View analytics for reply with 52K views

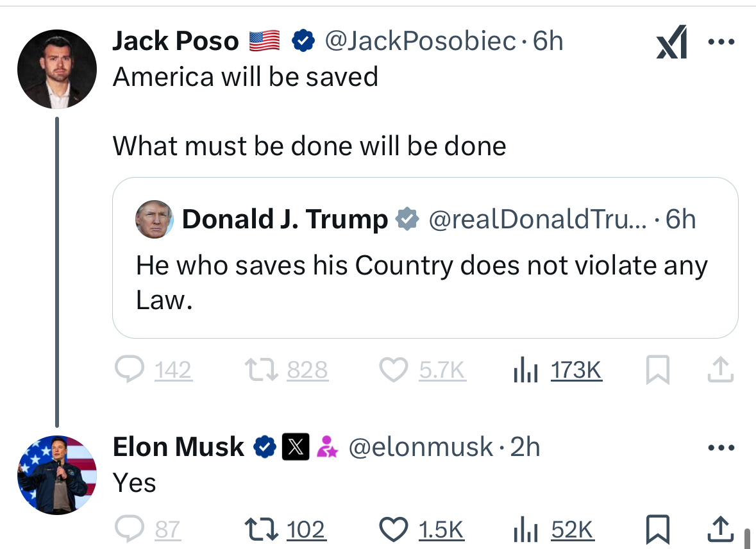[x=554, y=530]
